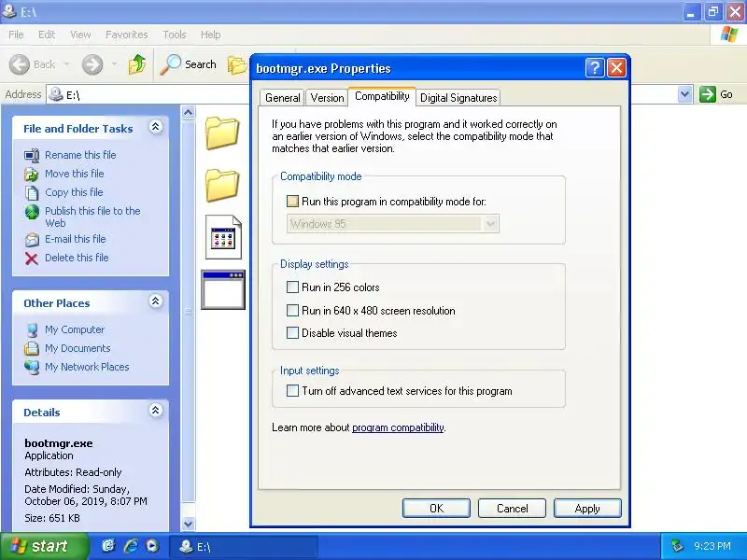The height and width of the screenshot is (560, 747).
Task: Click the Start button
Action: [x=44, y=546]
